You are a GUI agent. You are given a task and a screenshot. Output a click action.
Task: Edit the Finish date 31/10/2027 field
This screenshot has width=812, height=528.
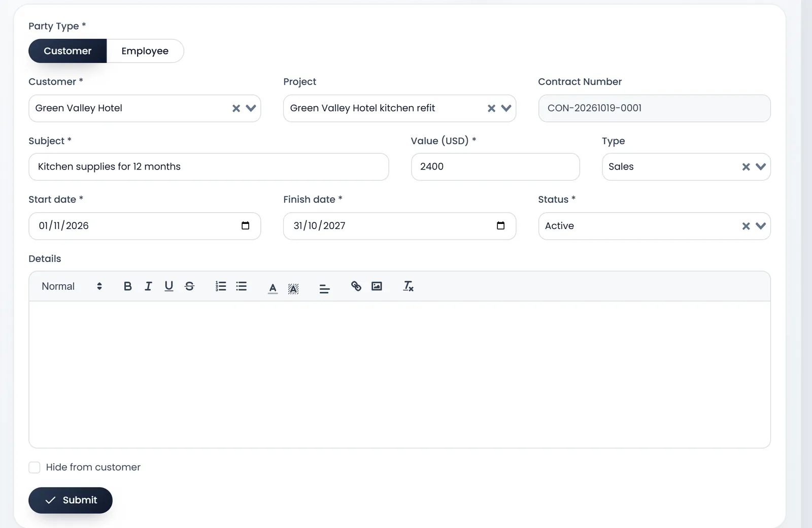tap(399, 226)
